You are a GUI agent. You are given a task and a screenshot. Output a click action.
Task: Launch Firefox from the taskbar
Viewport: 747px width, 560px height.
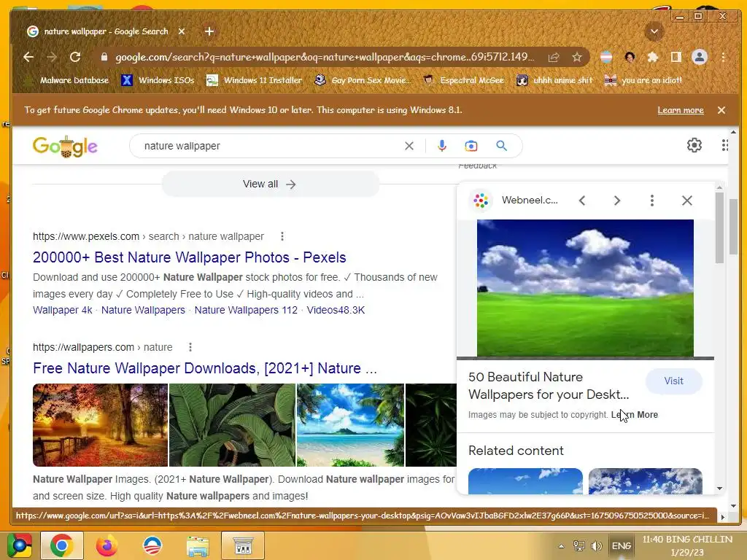click(107, 545)
